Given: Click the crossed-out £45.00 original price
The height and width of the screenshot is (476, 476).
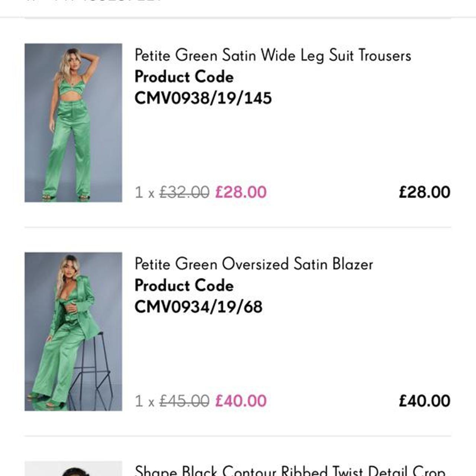Looking at the screenshot, I should point(184,401).
